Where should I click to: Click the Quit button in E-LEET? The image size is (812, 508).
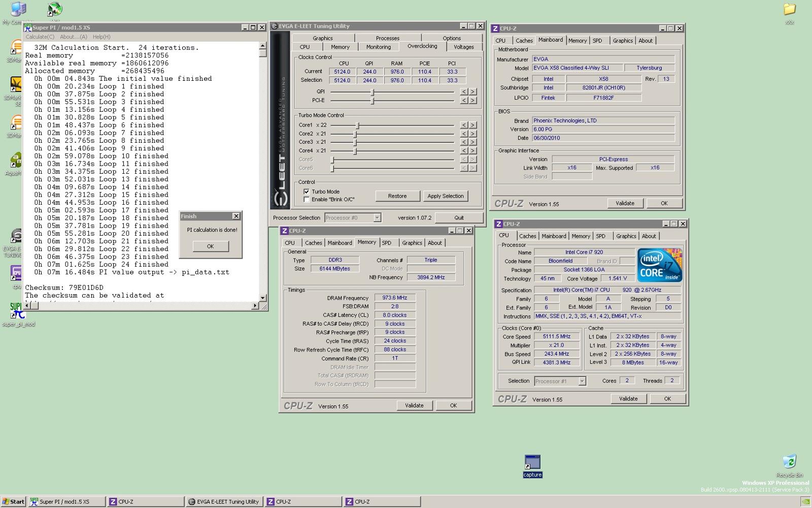pos(459,217)
